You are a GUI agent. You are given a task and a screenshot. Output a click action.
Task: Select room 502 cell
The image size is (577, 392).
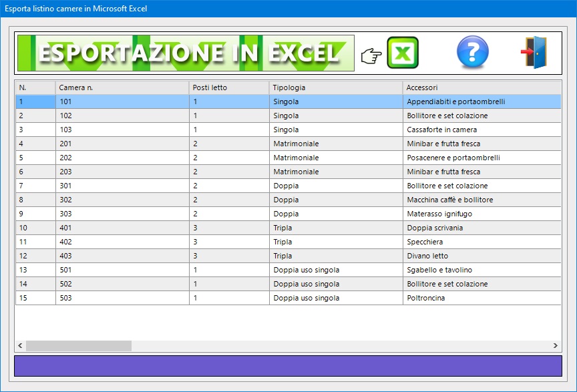(122, 284)
